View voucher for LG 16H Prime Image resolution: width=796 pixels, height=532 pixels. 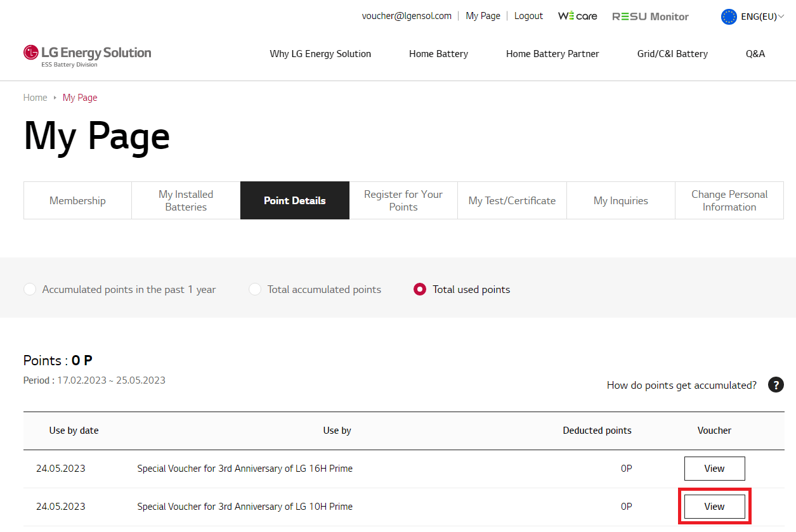coord(714,469)
